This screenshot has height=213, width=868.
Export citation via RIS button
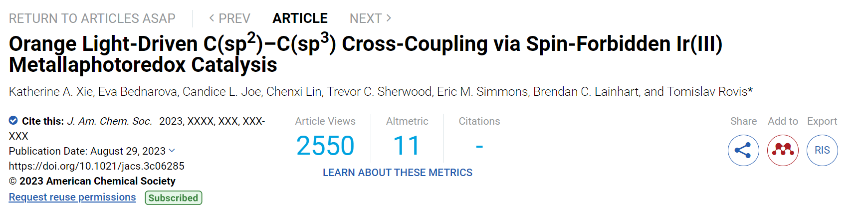coord(822,150)
